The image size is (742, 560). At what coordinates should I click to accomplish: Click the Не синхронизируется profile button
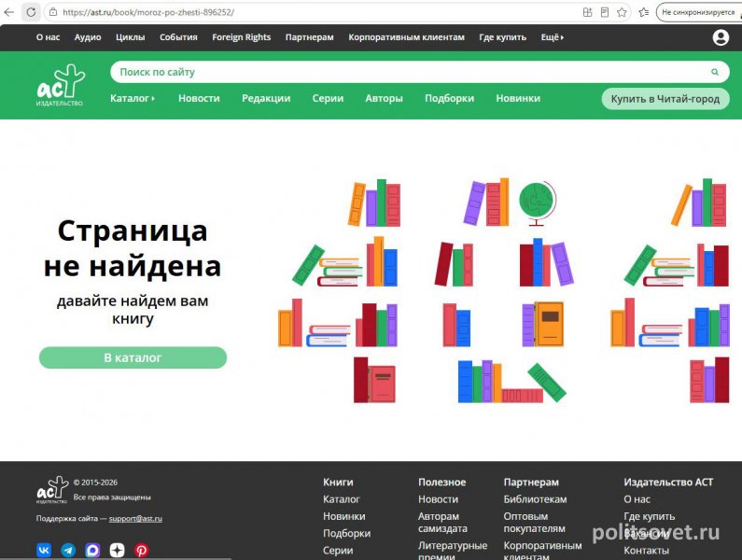(698, 12)
